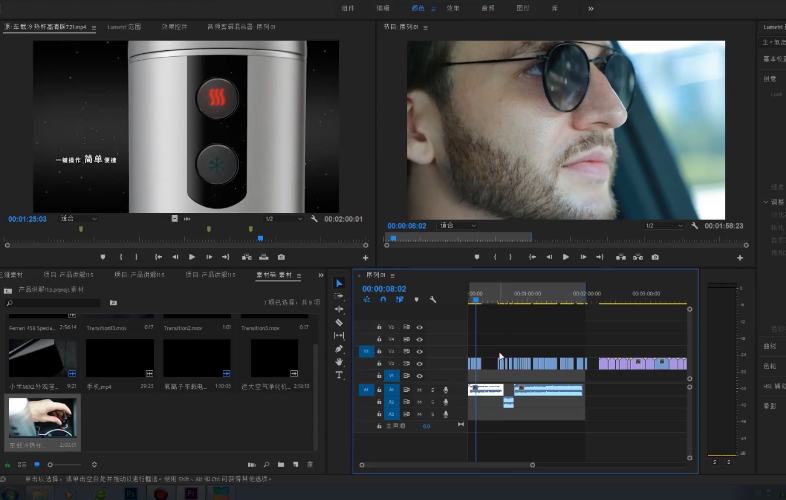This screenshot has width=786, height=500.
Task: Toggle the lock on audio track A3
Action: point(379,413)
